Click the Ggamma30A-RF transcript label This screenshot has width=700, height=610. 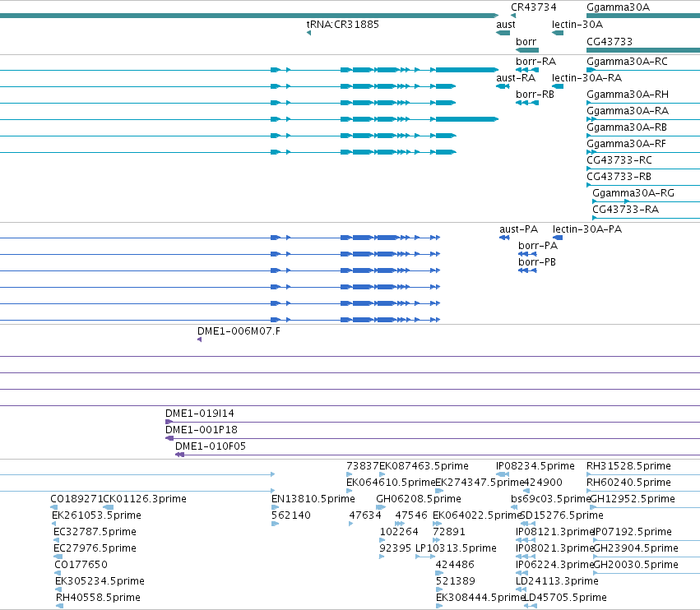[x=626, y=144]
